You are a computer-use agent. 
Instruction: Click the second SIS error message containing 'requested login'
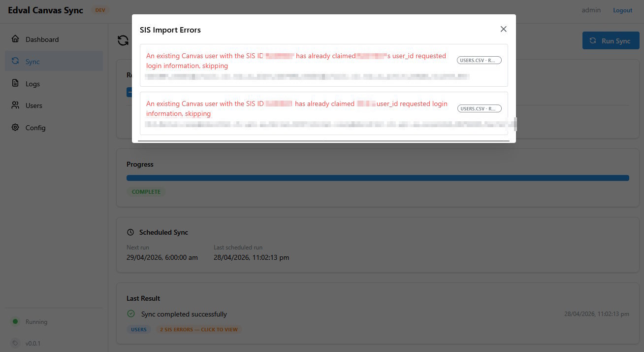tap(297, 108)
